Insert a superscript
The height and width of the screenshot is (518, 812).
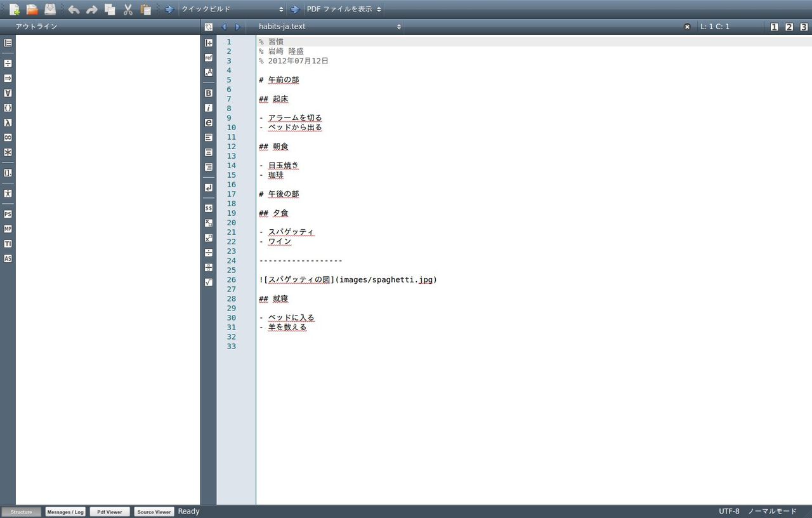[209, 238]
